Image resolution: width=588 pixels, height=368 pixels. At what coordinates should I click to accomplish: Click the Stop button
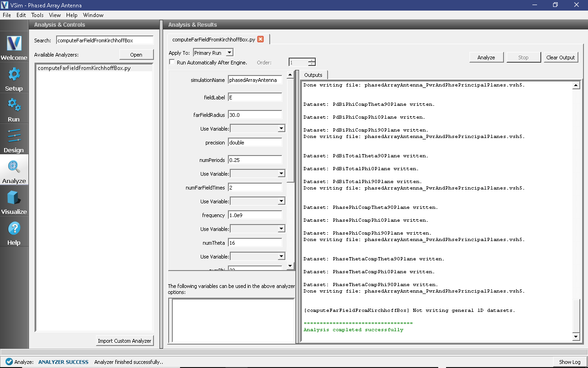pos(523,57)
